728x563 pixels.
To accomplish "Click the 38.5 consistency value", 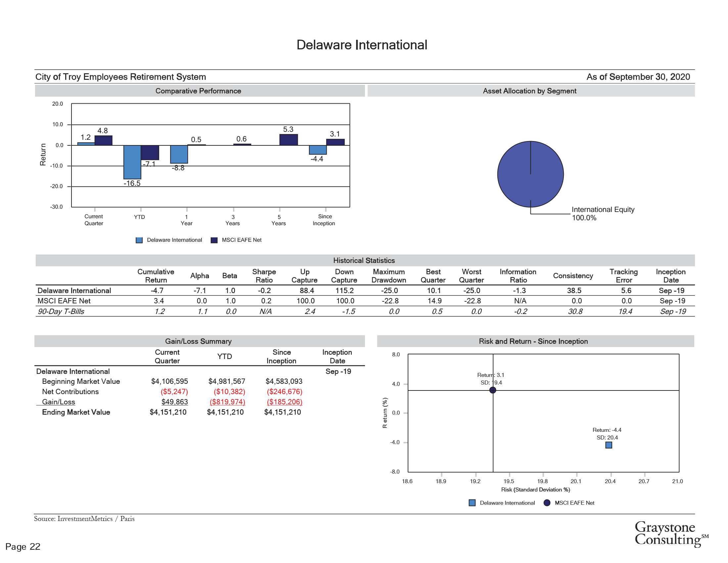I will (574, 290).
